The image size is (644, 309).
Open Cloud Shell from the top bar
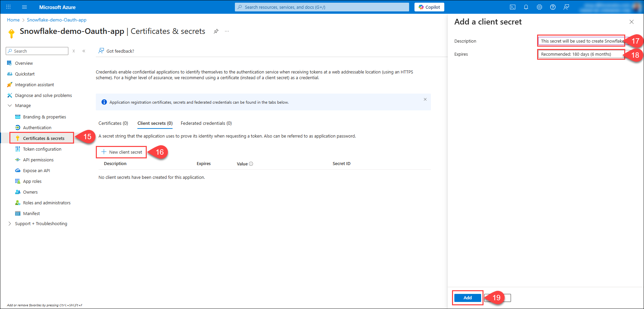[x=513, y=7]
